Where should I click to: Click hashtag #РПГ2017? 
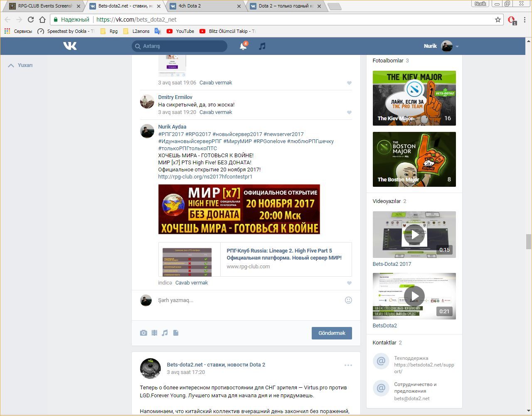[171, 134]
